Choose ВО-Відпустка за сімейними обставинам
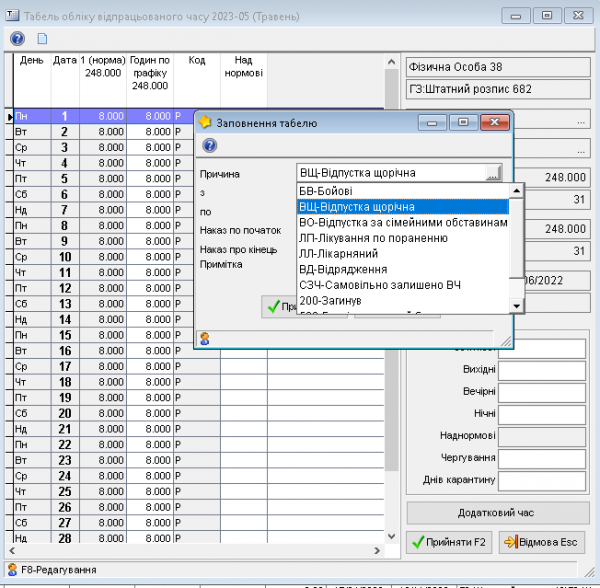600x588 pixels. [403, 222]
